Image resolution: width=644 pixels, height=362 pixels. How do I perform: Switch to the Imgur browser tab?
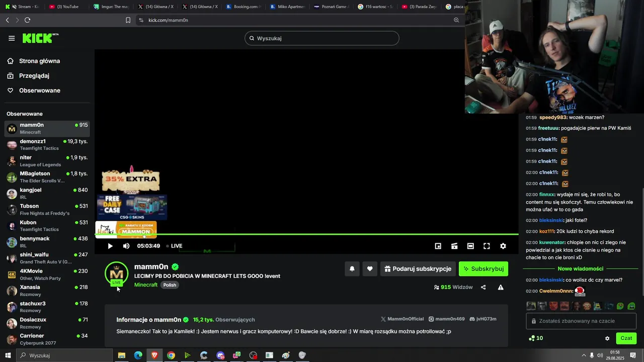[111, 7]
